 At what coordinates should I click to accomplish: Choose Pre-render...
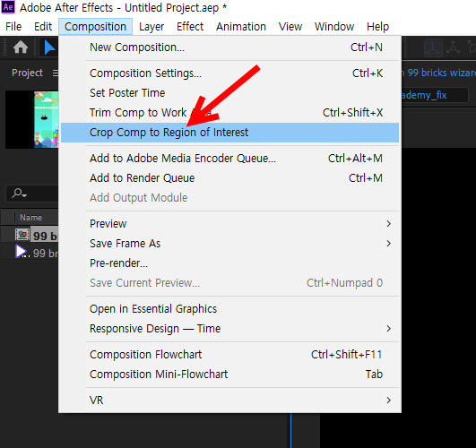point(229,263)
